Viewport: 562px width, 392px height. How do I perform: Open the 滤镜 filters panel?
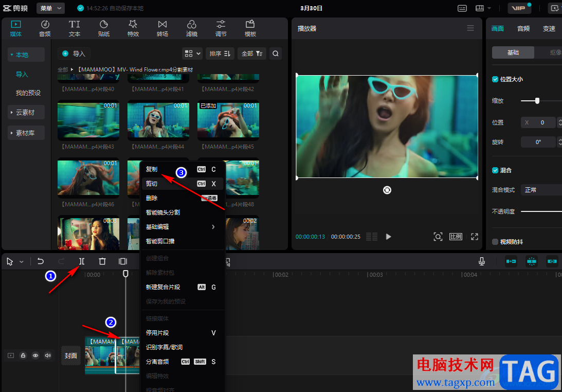coord(191,28)
